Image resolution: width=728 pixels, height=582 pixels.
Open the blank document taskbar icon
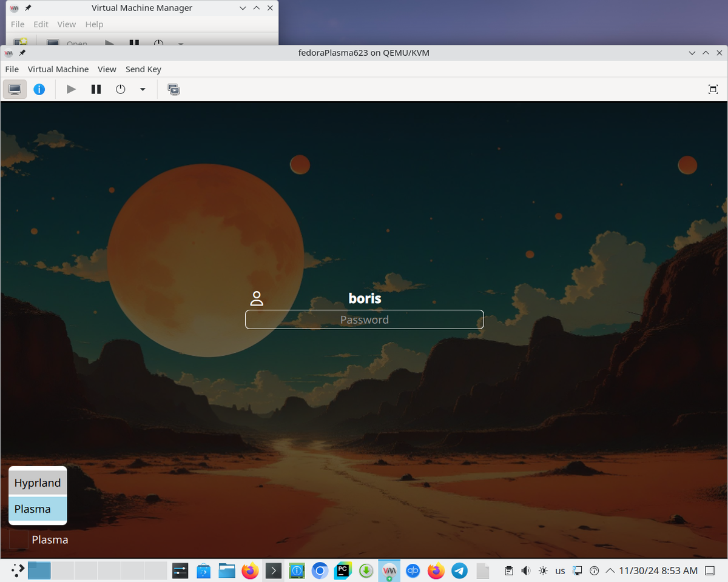pyautogui.click(x=482, y=570)
